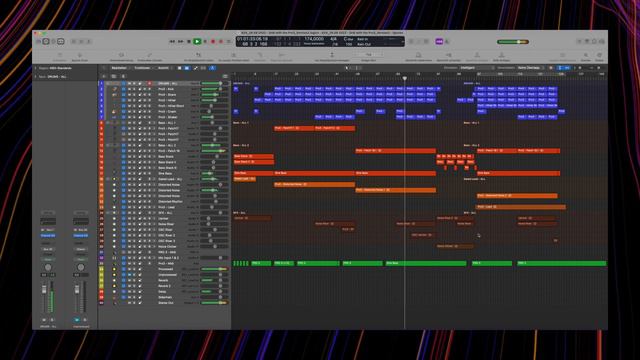The height and width of the screenshot is (360, 640).
Task: Adjust volume slider of Pro3 - Patch 16 track
Action: 214,151
